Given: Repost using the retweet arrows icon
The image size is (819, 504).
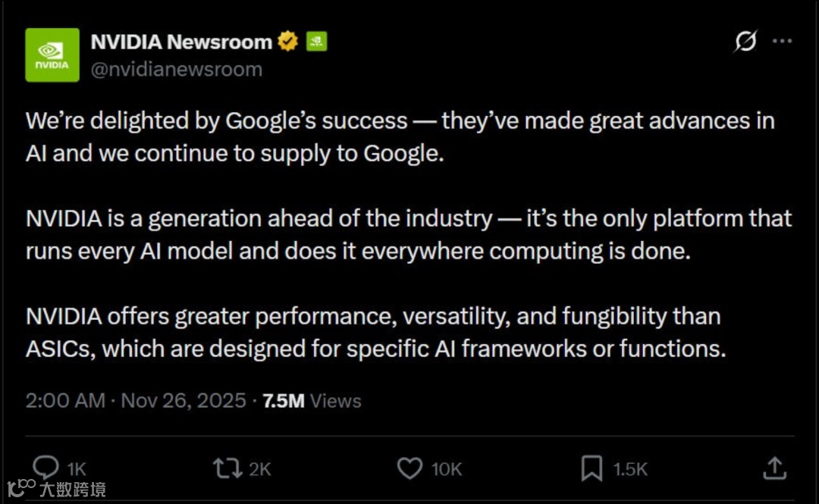Looking at the screenshot, I should [x=227, y=468].
